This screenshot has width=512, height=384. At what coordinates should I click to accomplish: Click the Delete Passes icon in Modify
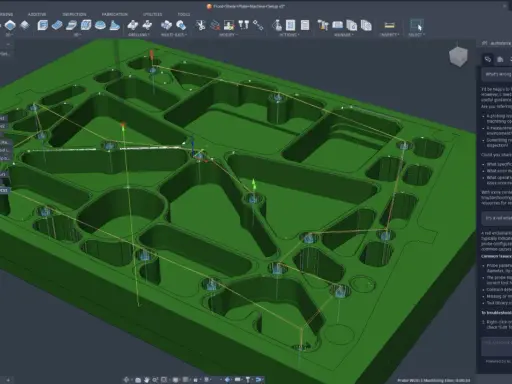point(215,25)
